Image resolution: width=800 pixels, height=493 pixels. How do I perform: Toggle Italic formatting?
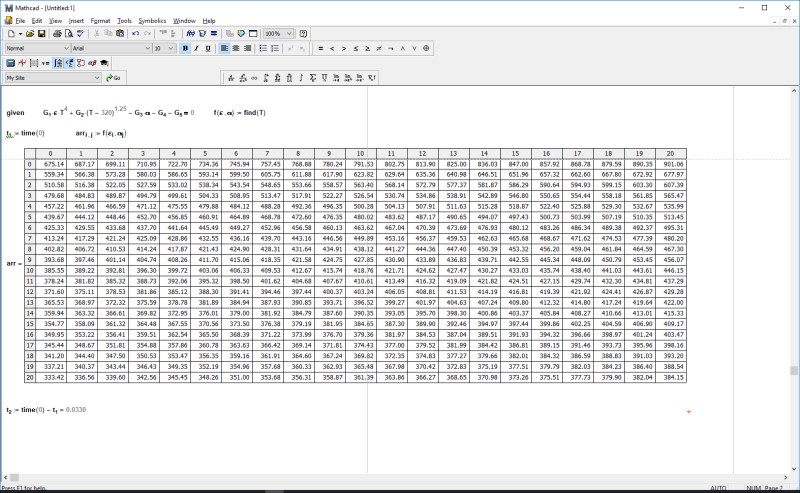(196, 48)
